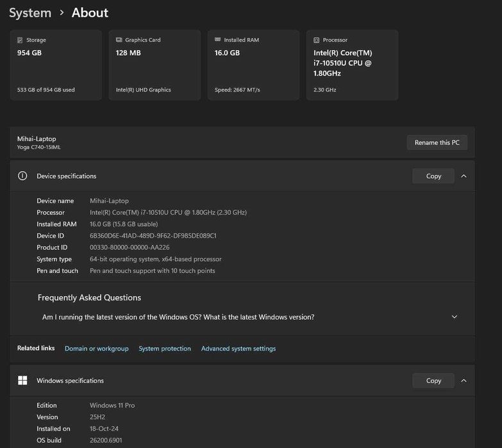Copy the Windows specifications
Screen dimensions: 502x448
click(x=433, y=381)
